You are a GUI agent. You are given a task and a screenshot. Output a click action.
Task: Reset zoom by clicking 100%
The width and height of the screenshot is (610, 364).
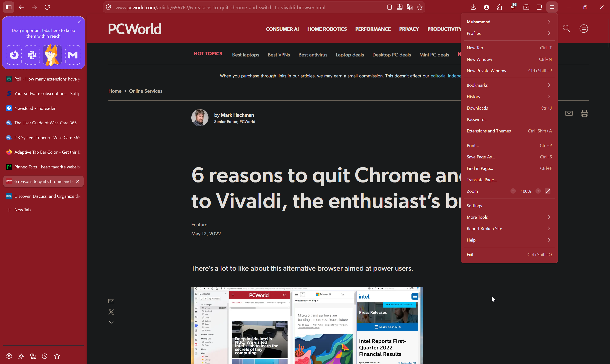526,191
